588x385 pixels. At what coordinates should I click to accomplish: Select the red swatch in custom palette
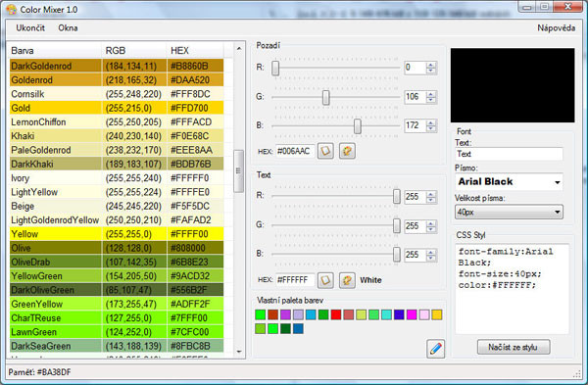tap(336, 314)
